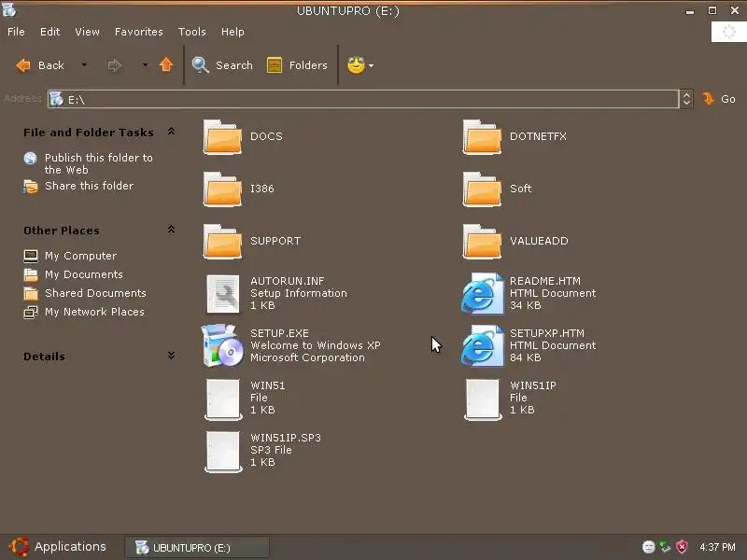Open the Back history dropdown arrow
Image resolution: width=747 pixels, height=560 pixels.
tap(84, 64)
